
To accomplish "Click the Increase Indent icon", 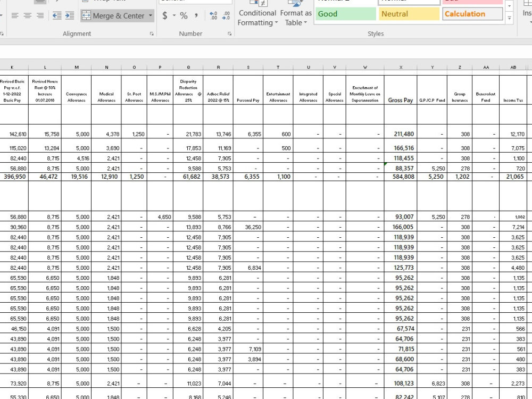I will [x=70, y=15].
